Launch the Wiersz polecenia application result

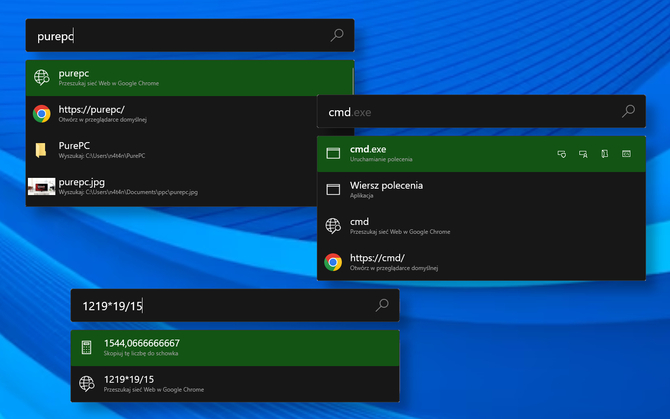tap(481, 190)
